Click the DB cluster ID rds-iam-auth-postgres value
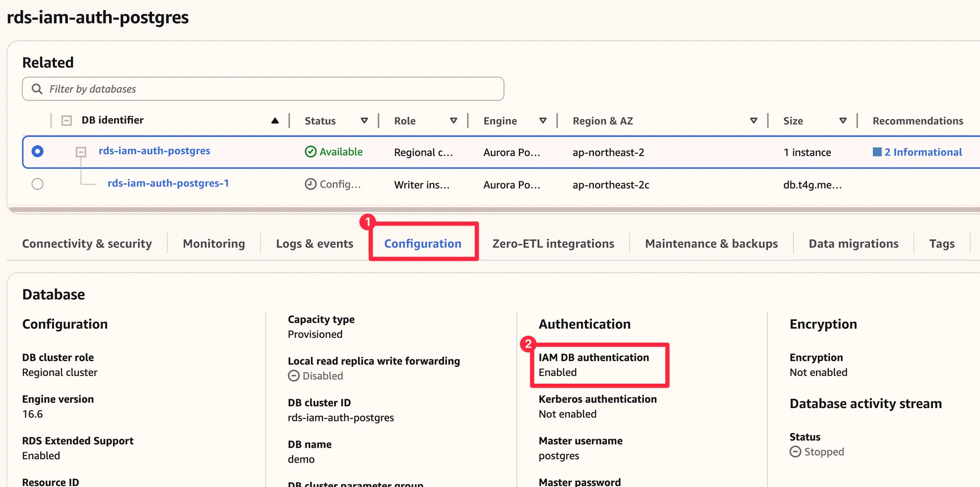The height and width of the screenshot is (487, 980). point(341,418)
